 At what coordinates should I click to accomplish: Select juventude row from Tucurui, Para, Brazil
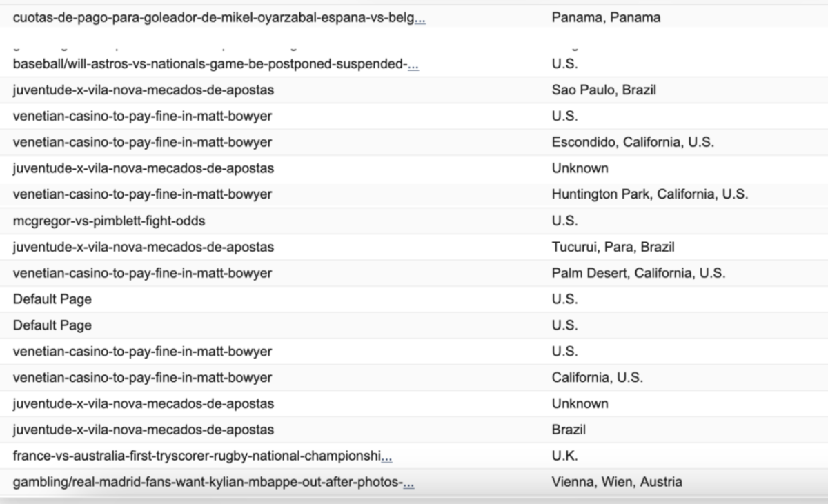tap(414, 248)
